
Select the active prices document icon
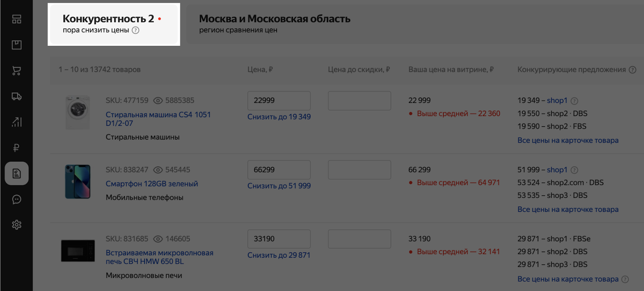click(x=16, y=173)
